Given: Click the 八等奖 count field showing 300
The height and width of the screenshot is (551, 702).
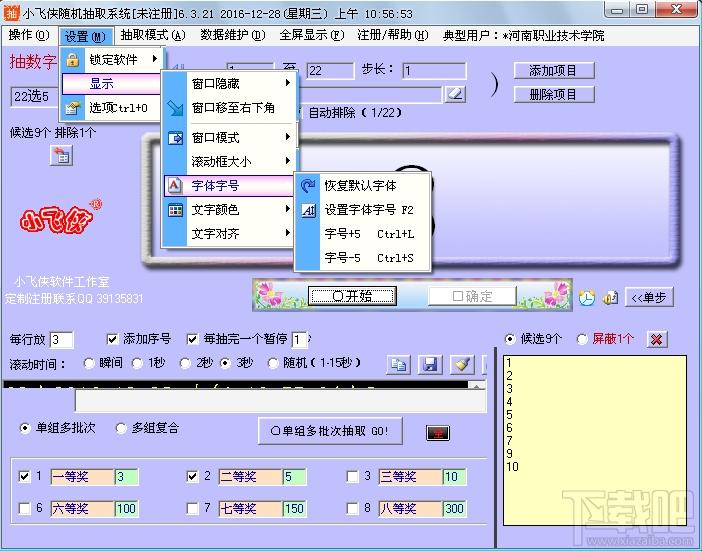Looking at the screenshot, I should point(454,509).
